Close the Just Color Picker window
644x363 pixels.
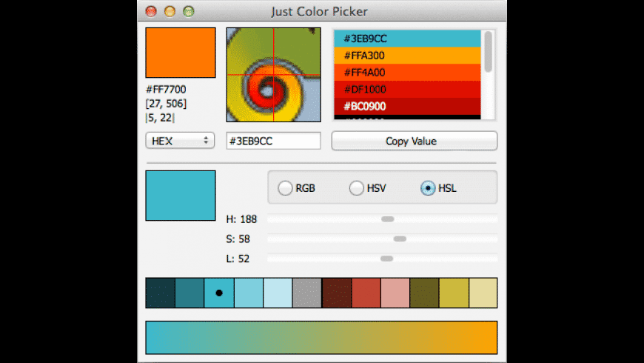tap(151, 12)
